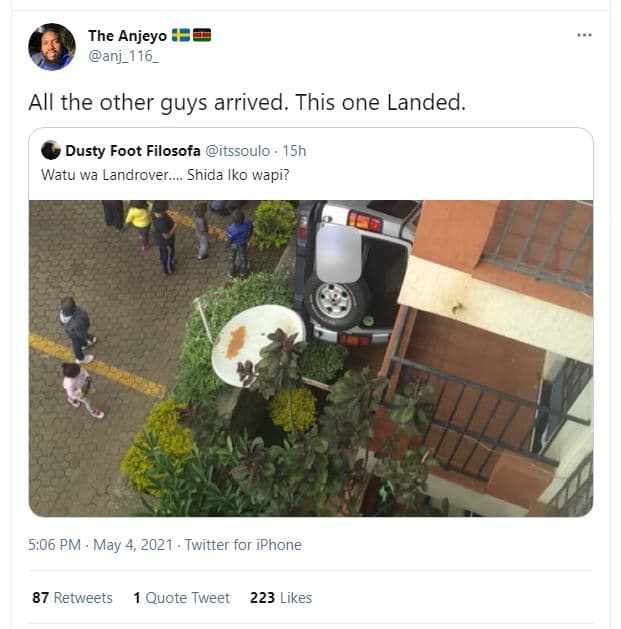View the 223 Likes list
Viewport: 621px width, 629px height.
tap(280, 598)
